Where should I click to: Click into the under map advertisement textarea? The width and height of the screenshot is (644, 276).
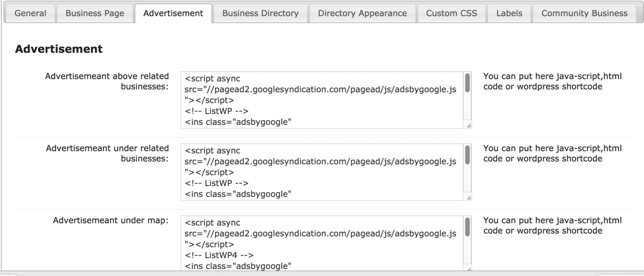click(321, 243)
